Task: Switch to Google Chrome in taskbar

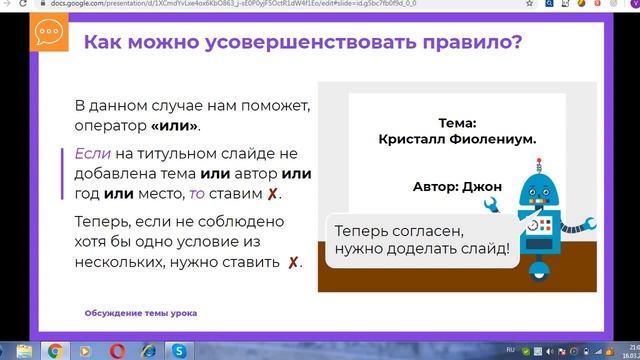Action: 55,351
